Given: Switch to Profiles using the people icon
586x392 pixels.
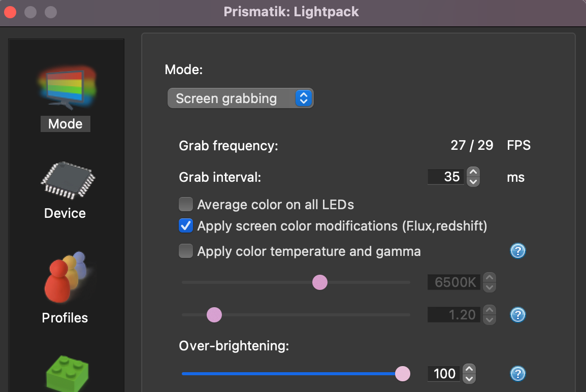Looking at the screenshot, I should [x=65, y=277].
